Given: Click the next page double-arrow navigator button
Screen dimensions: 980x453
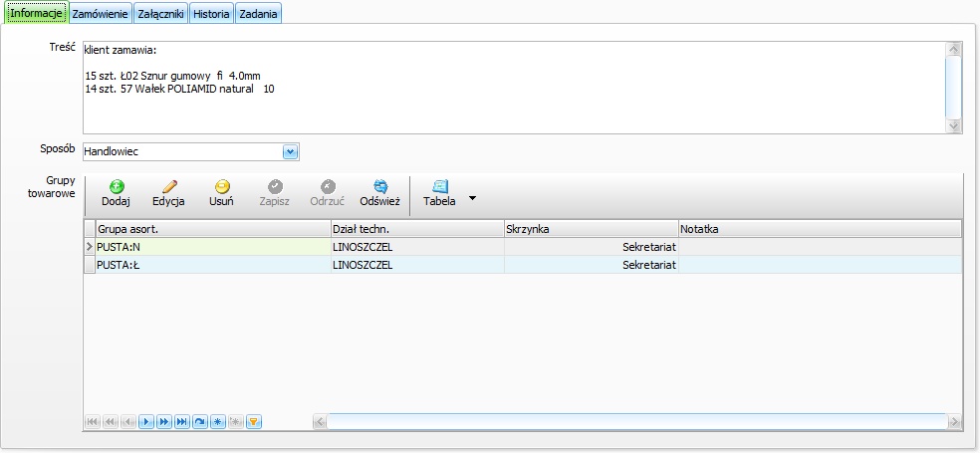Looking at the screenshot, I should coord(164,422).
